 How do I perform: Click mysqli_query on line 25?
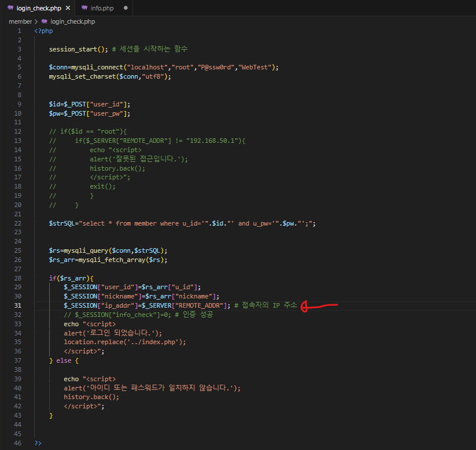click(x=86, y=251)
